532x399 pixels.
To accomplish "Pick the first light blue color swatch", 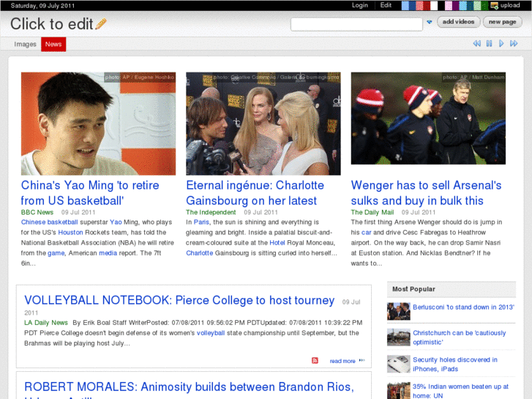I will 405,5.
